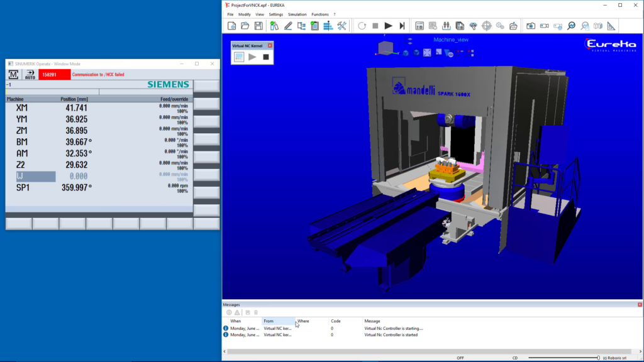Viewport: 644px width, 362px height.
Task: Click the grayed magnifier save analysis icon
Action: click(585, 26)
